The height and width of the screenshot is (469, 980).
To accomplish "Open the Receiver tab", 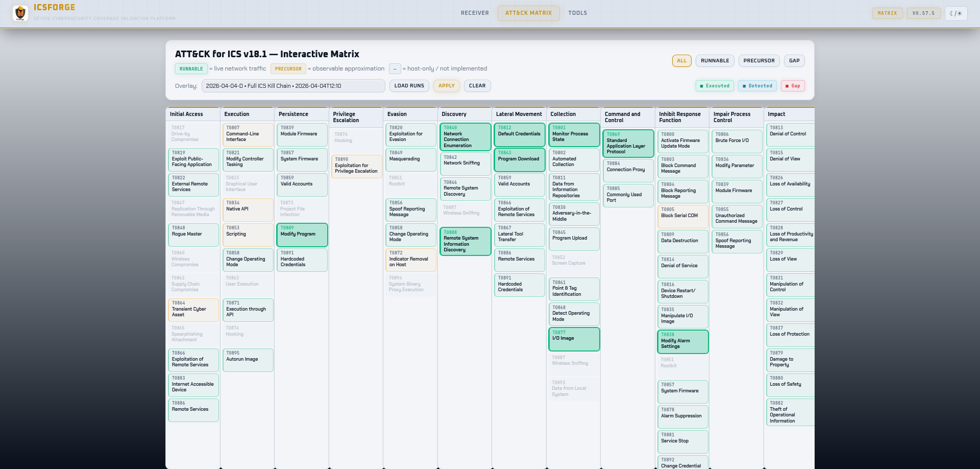I will coord(474,13).
